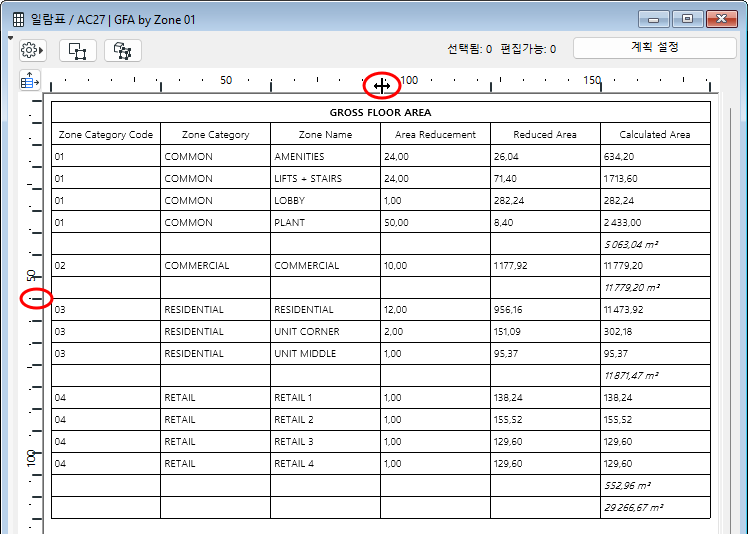The height and width of the screenshot is (534, 748).
Task: Click the 29 266,67 m² grand total cell
Action: [x=655, y=507]
